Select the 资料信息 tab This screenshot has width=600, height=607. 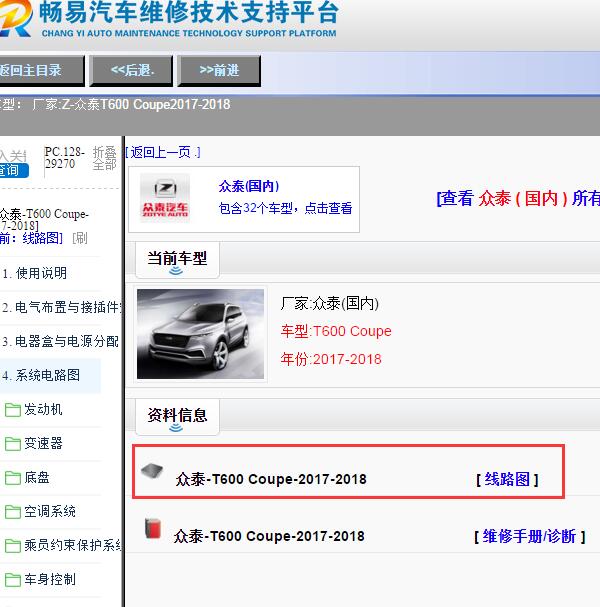tap(177, 415)
